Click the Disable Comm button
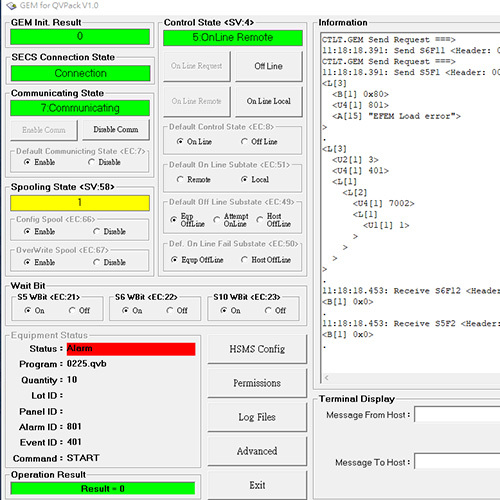Screen dimensions: 500x500 [x=116, y=129]
